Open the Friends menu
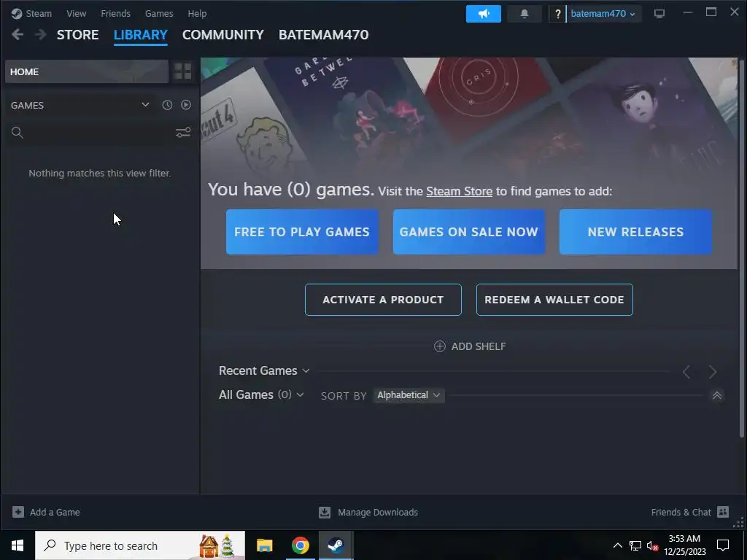The image size is (747, 560). (x=116, y=14)
